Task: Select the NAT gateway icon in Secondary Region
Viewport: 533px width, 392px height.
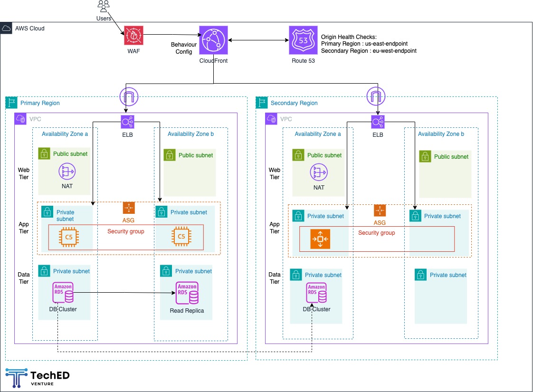Action: (319, 172)
